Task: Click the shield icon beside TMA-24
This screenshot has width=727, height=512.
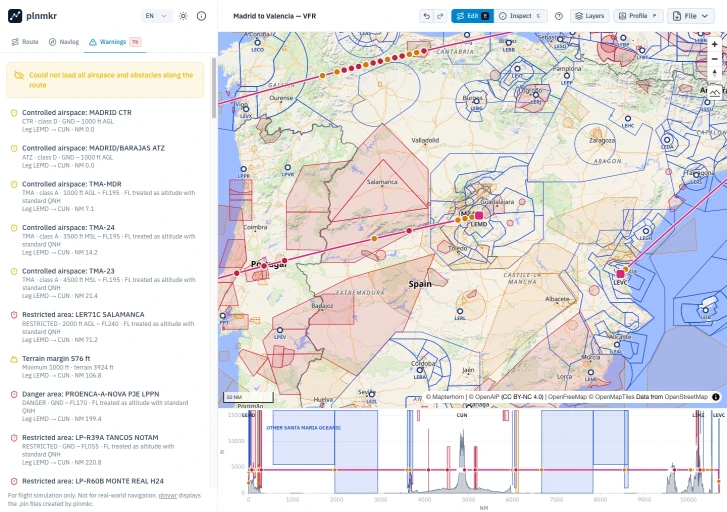Action: (x=14, y=228)
